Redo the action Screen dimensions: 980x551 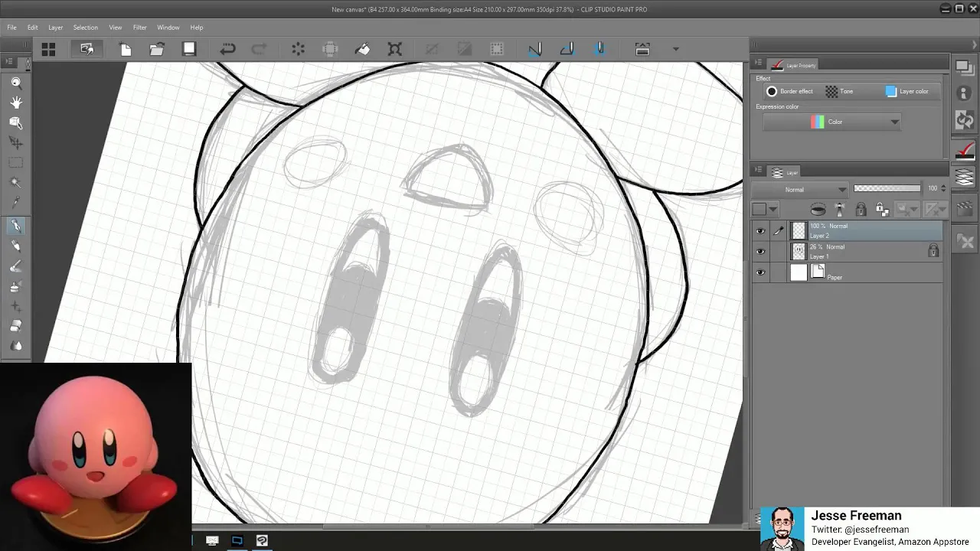pyautogui.click(x=260, y=50)
